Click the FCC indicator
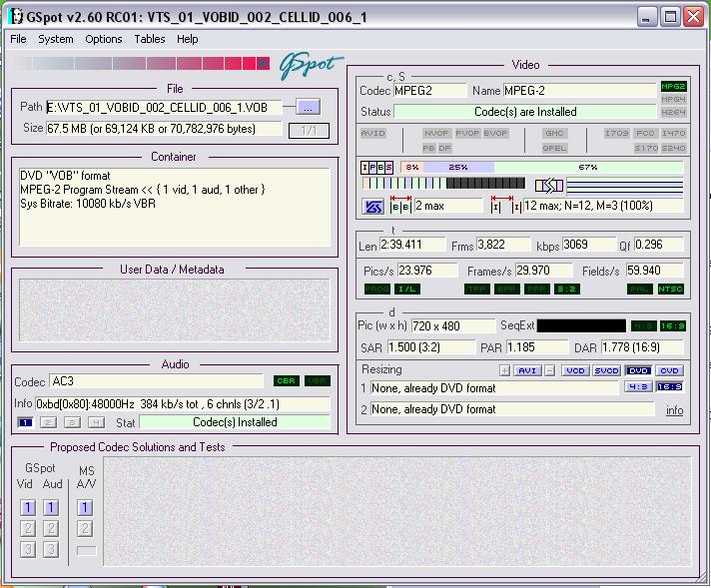 pyautogui.click(x=645, y=133)
